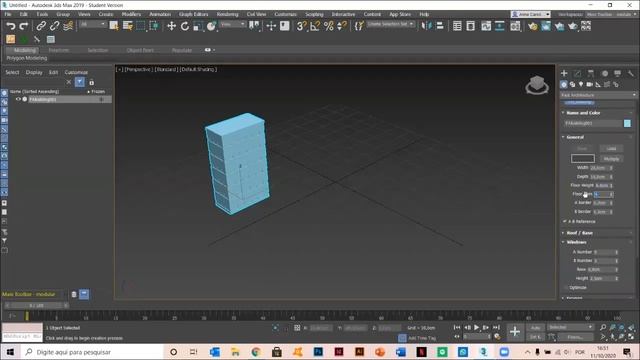Activate the Select and Scale tool

tap(198, 26)
